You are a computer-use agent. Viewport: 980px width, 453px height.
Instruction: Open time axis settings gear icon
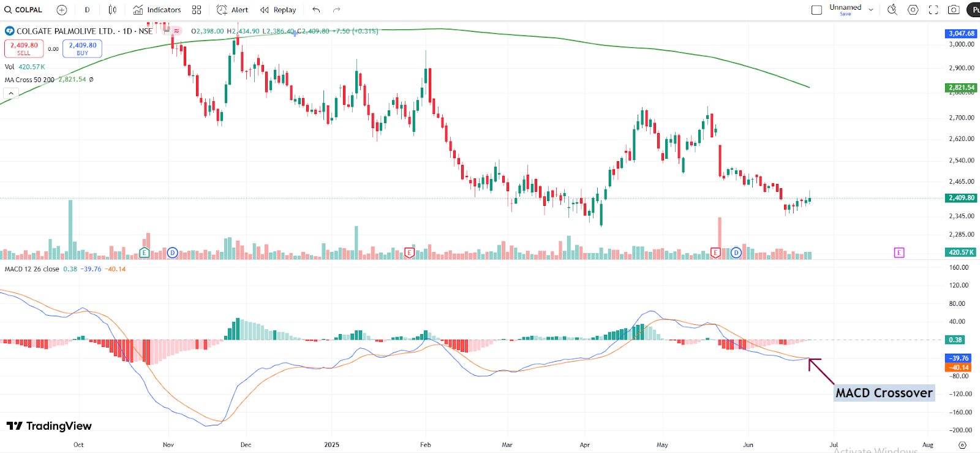(x=962, y=445)
